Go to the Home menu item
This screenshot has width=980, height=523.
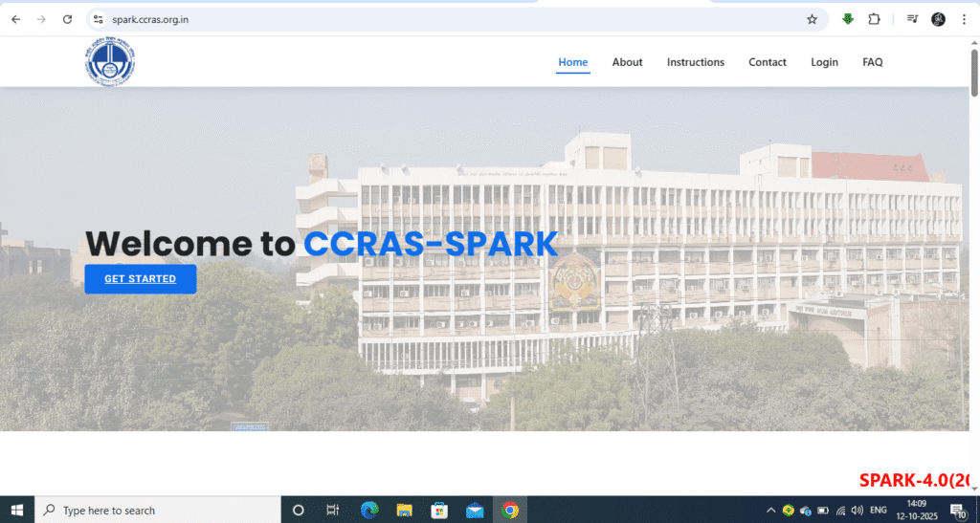coord(572,62)
